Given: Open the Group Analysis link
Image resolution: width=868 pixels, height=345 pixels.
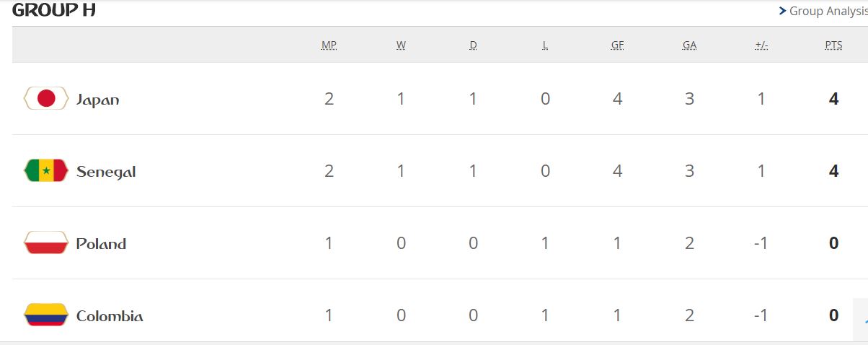Looking at the screenshot, I should pos(828,11).
